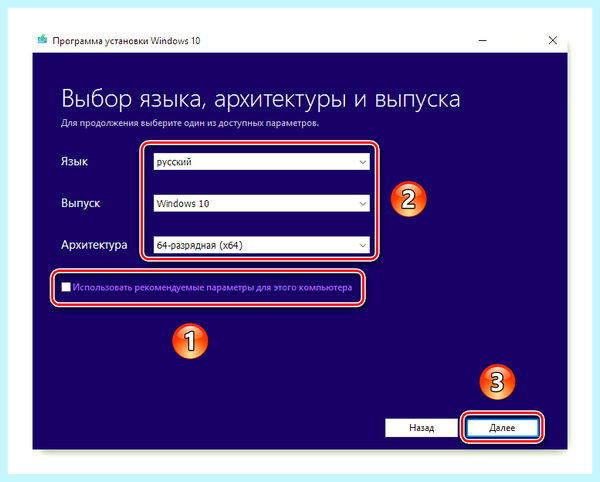
Task: Close the Windows 10 setup window
Action: [x=552, y=40]
